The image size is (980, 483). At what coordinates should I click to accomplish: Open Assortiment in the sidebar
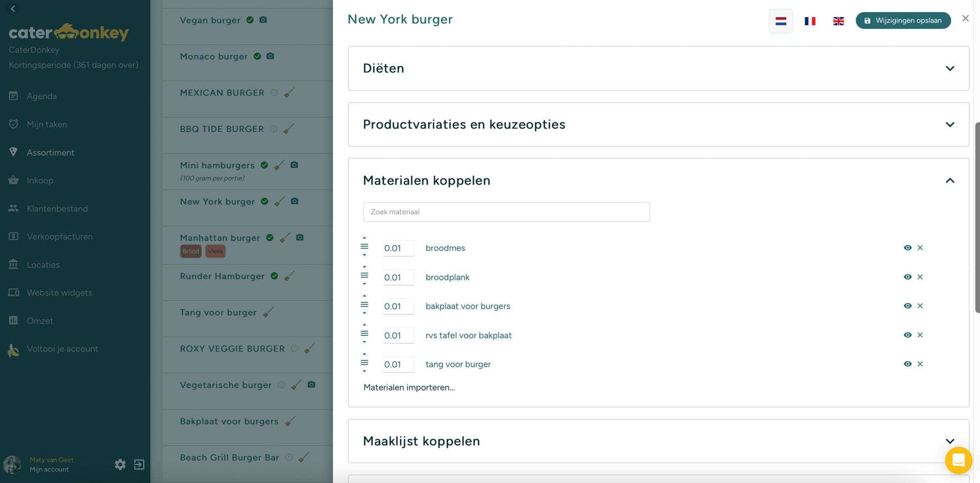[x=50, y=153]
